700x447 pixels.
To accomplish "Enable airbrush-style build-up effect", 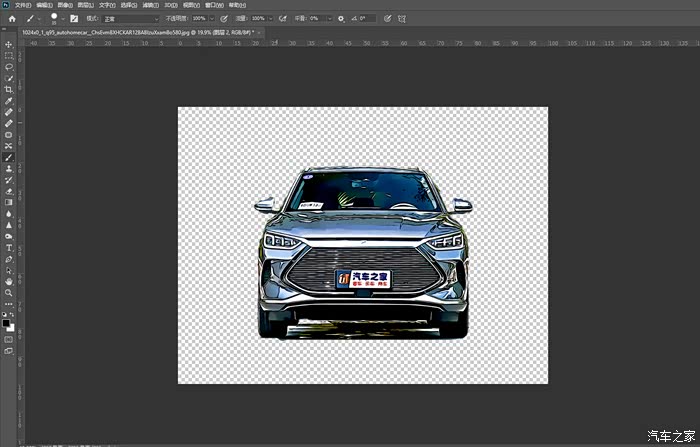I will click(x=283, y=18).
